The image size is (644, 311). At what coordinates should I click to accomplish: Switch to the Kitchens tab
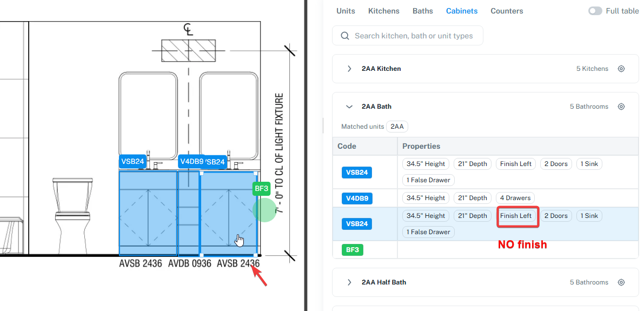point(383,11)
